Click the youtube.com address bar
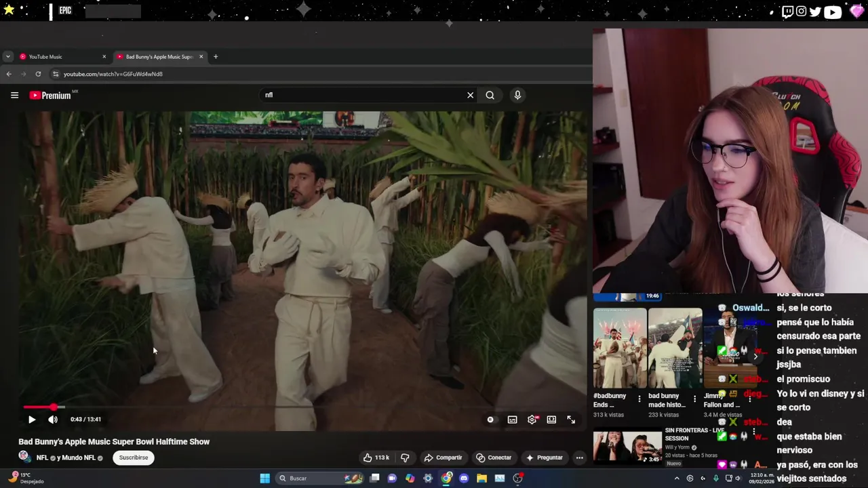 [x=319, y=74]
